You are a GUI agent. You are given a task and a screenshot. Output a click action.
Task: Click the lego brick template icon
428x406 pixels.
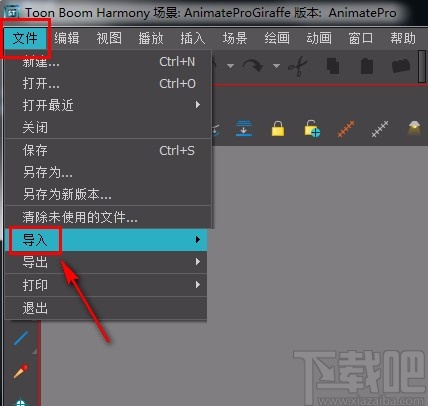pyautogui.click(x=401, y=66)
